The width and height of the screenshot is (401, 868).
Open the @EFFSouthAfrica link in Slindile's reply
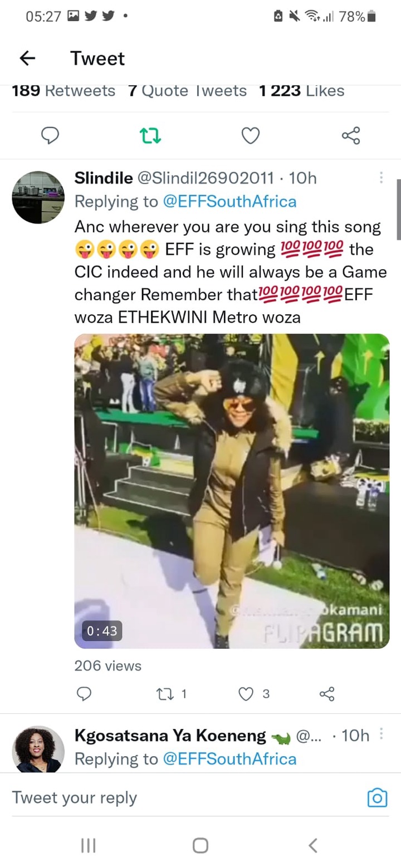[229, 201]
